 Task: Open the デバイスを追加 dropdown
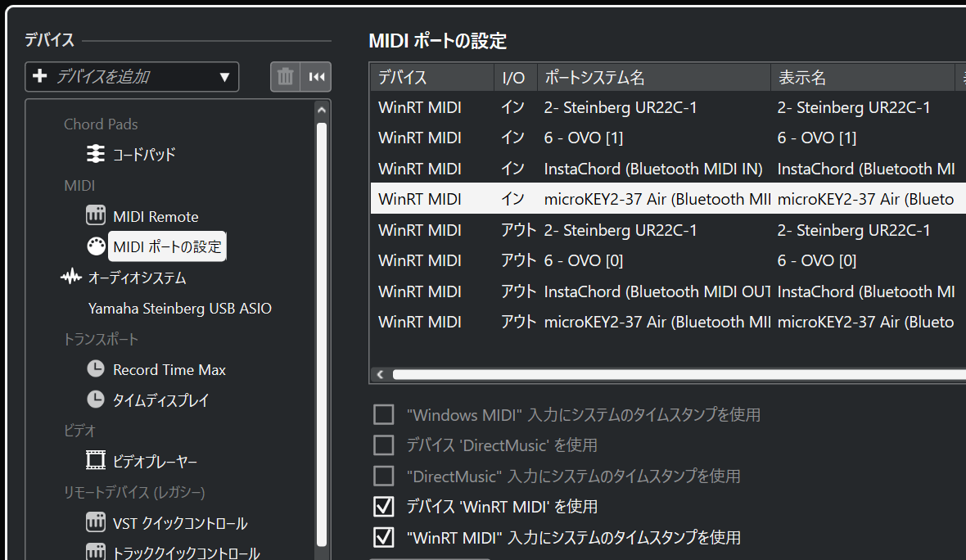point(132,76)
